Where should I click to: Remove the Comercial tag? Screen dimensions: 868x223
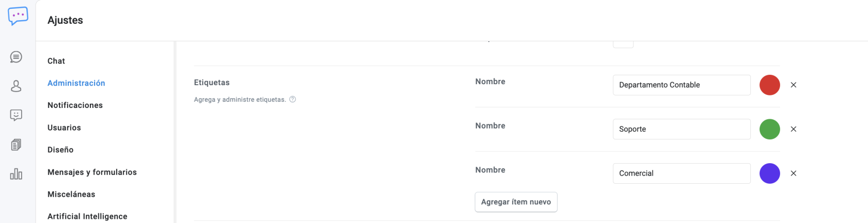[794, 173]
